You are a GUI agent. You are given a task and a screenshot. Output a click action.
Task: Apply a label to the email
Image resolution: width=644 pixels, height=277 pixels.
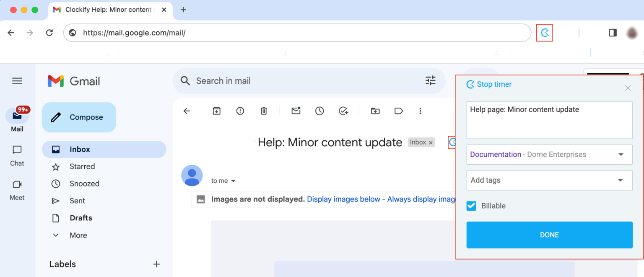pos(398,111)
